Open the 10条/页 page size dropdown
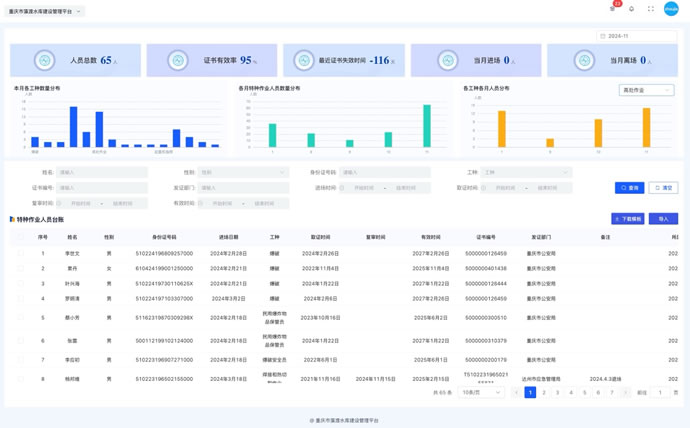The width and height of the screenshot is (690, 428). pos(482,393)
